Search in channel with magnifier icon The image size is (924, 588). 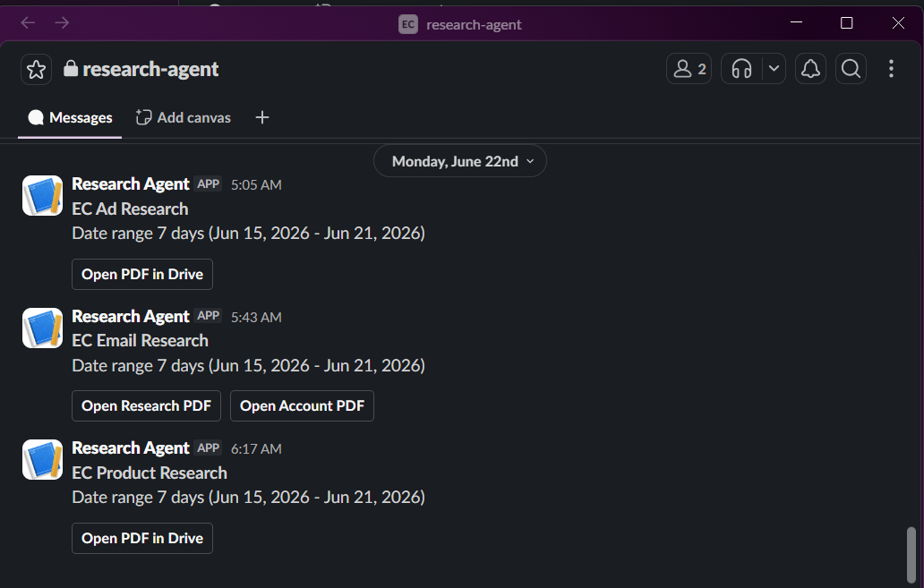851,69
